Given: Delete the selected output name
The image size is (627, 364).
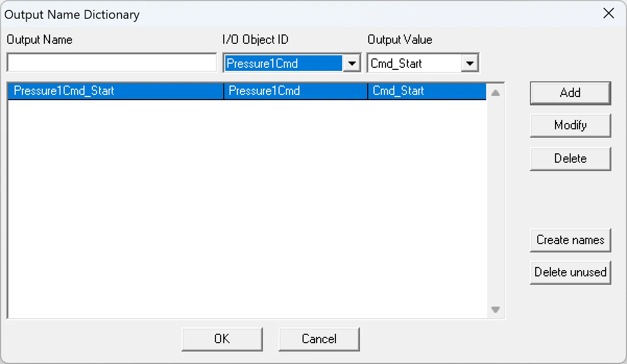Looking at the screenshot, I should (x=570, y=159).
